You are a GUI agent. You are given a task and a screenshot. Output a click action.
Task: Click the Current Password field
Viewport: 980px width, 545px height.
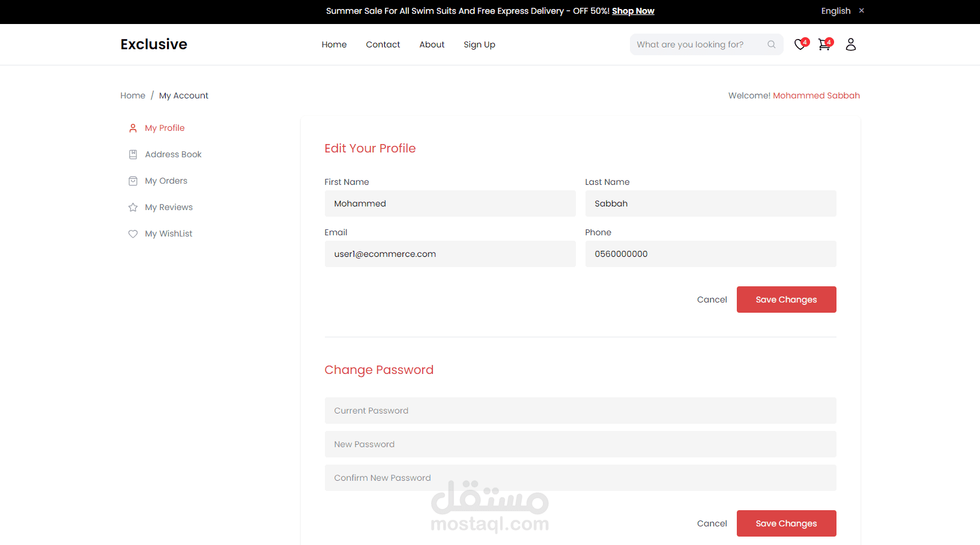[580, 411]
